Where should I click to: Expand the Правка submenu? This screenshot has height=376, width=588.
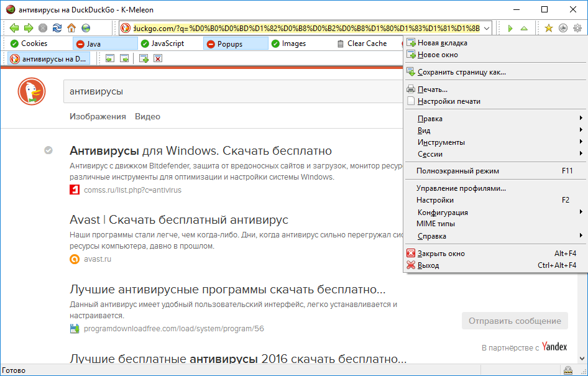tap(495, 119)
